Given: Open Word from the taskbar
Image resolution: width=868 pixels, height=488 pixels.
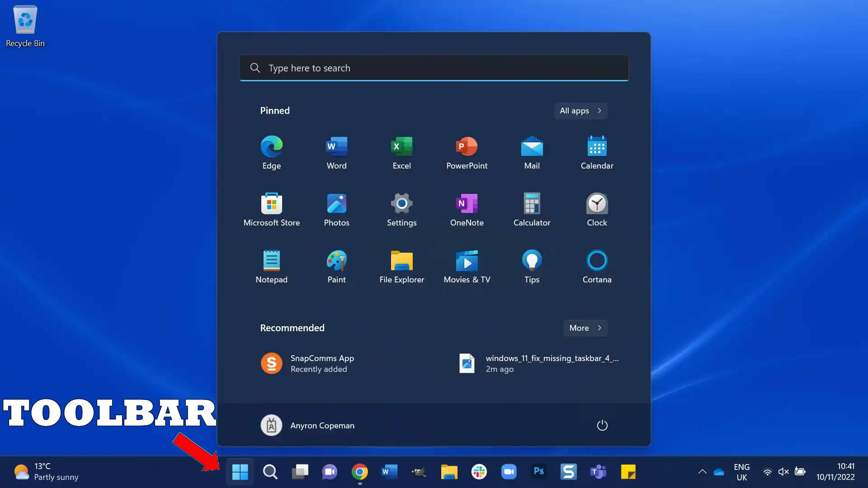Looking at the screenshot, I should [389, 472].
